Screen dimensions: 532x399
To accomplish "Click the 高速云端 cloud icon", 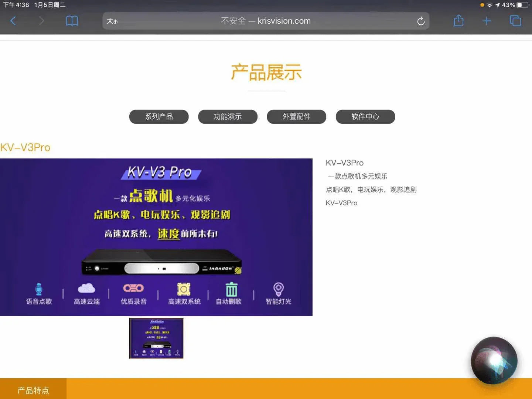I will (86, 289).
